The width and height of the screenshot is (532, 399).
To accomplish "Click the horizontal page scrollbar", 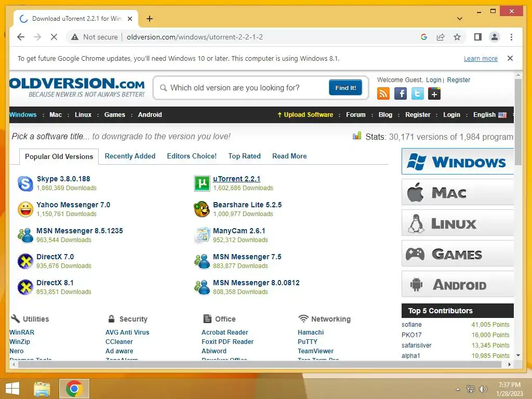I will point(260,364).
